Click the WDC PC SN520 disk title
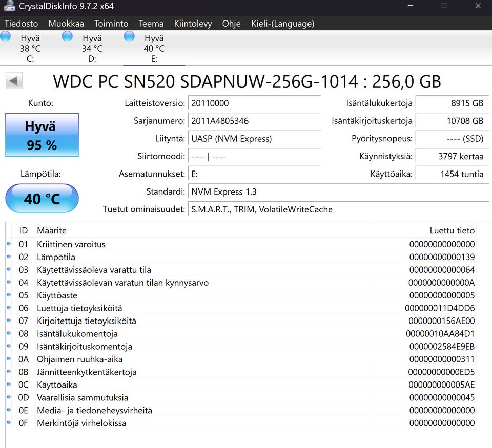Viewport: 492px width, 448px height. coord(247,81)
